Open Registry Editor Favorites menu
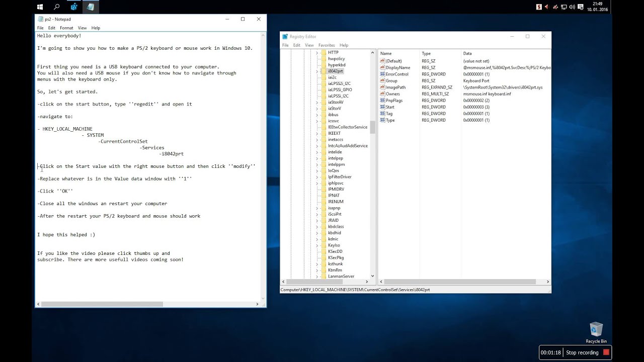 coord(327,45)
